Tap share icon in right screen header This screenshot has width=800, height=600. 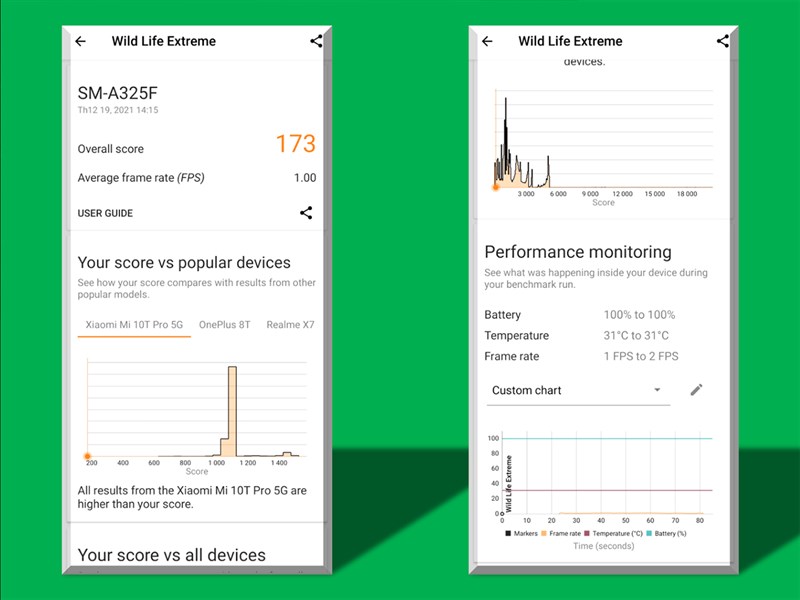point(722,41)
